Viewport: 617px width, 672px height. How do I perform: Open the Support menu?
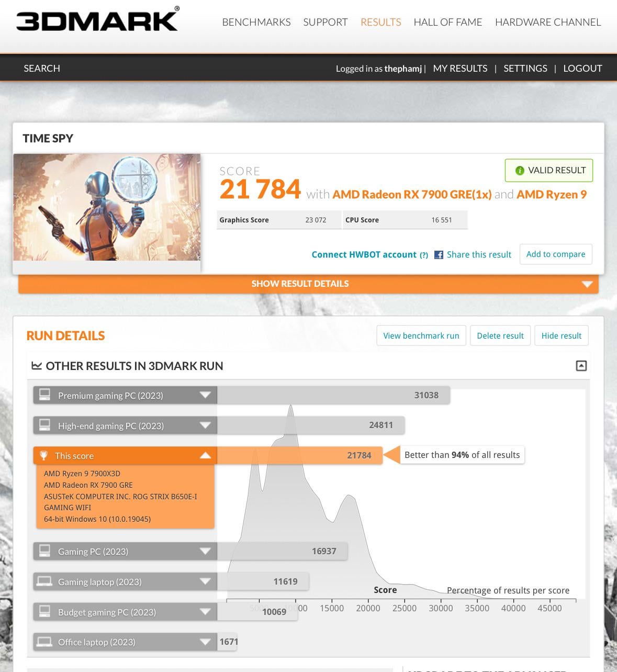click(x=326, y=22)
